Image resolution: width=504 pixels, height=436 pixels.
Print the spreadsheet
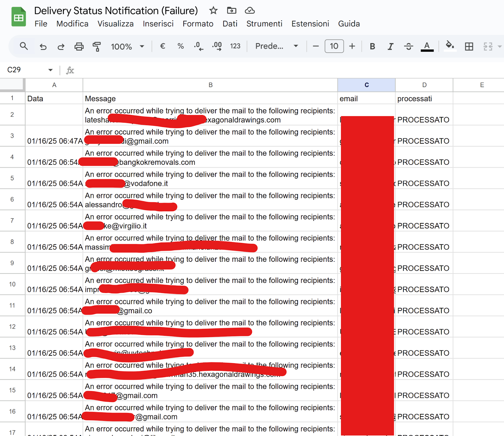click(79, 47)
